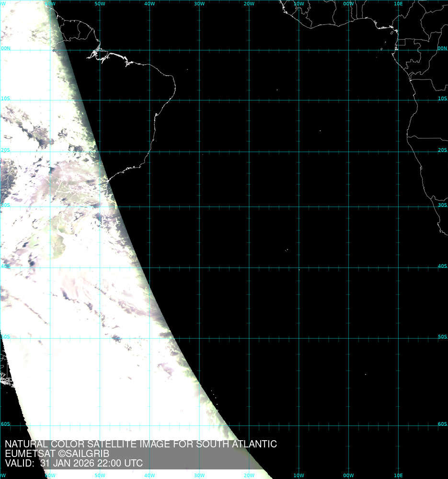
Task: Click the '30S' latitude label on right edge
Action: tap(442, 205)
